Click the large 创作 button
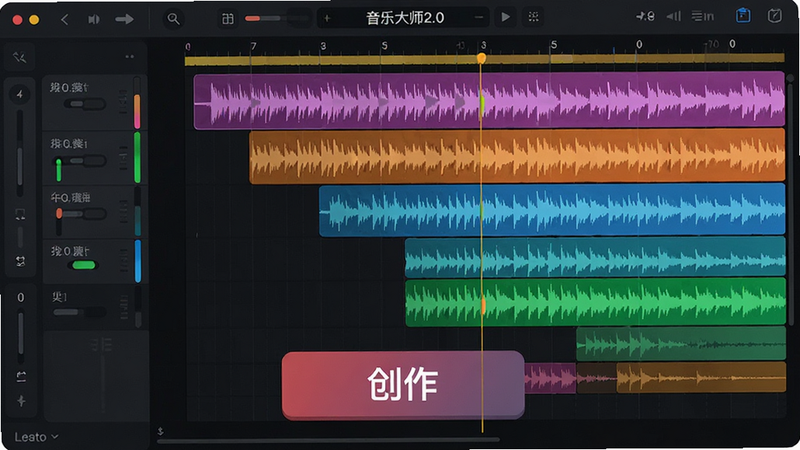 click(403, 384)
